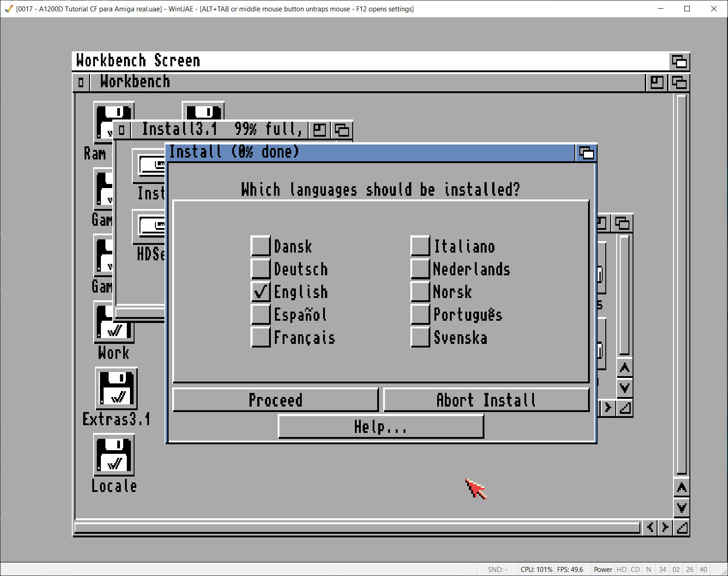
Task: Click the HD status indicator in WinUAE
Action: 622,570
